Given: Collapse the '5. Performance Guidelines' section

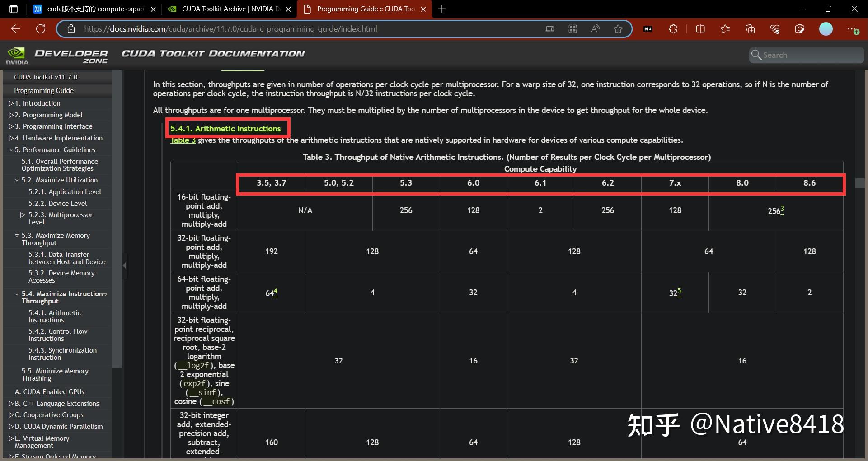Looking at the screenshot, I should click(11, 149).
